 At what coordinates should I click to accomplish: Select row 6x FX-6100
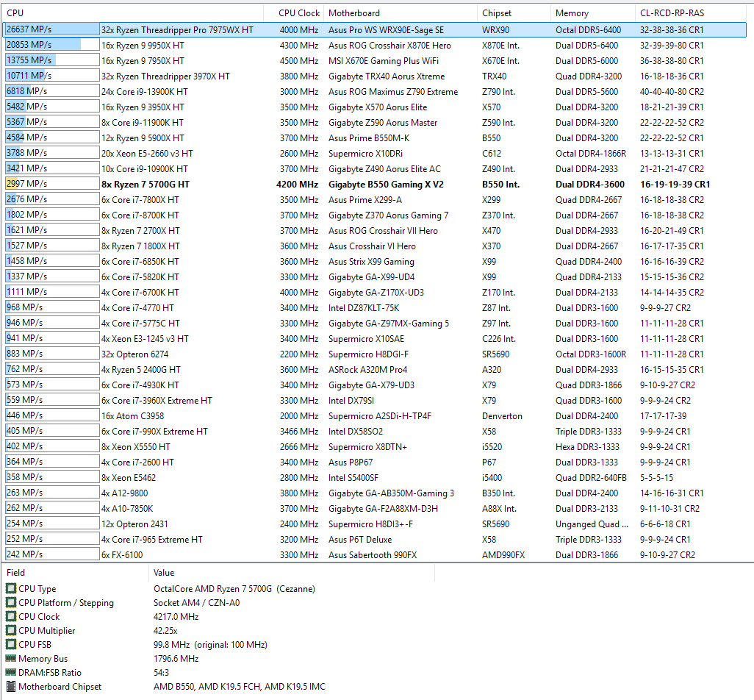(374, 554)
